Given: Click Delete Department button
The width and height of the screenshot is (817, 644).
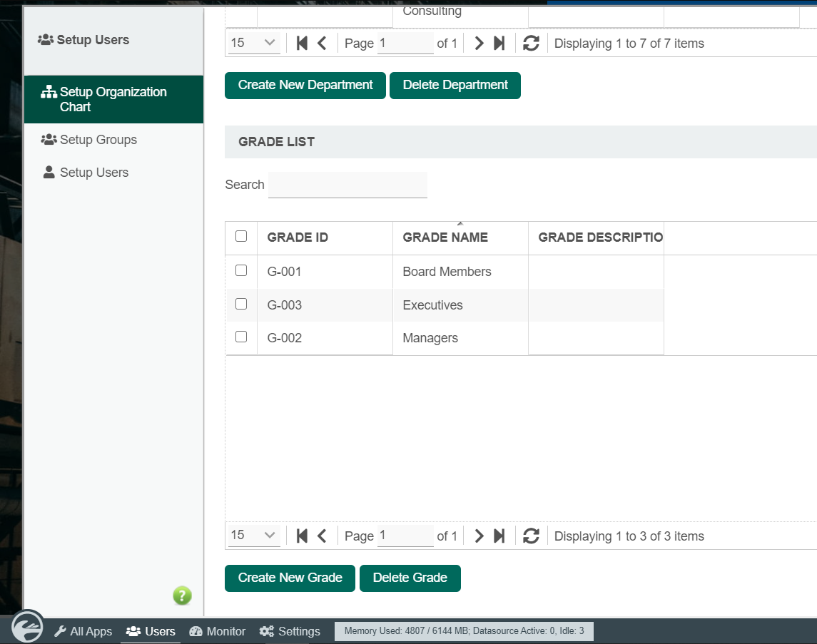Looking at the screenshot, I should pos(455,86).
